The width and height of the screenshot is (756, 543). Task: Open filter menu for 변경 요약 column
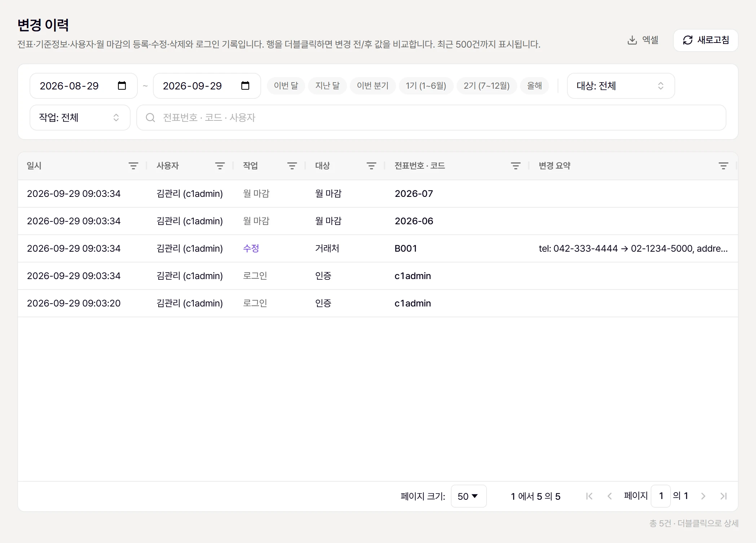pyautogui.click(x=724, y=166)
